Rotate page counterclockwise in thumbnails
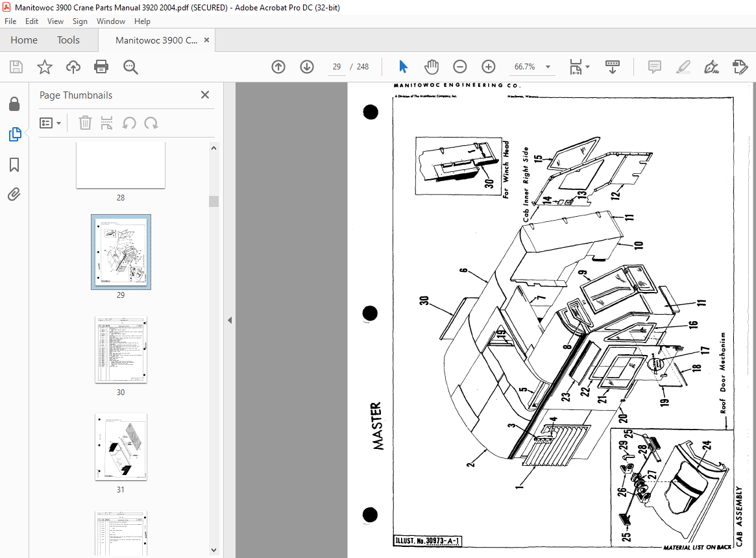Screen dimensions: 756x558 click(128, 123)
